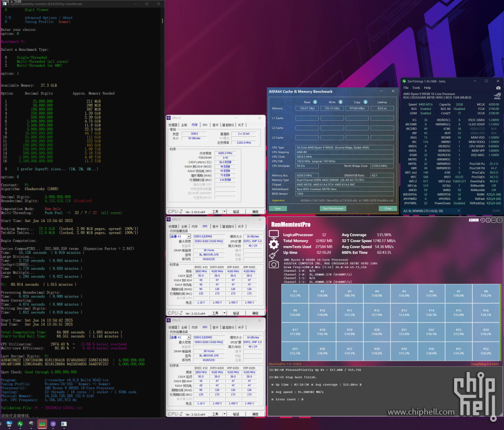Screen dimensions: 504x430
Task: Click the ZenTimings title bar leaf icon
Action: [404, 81]
